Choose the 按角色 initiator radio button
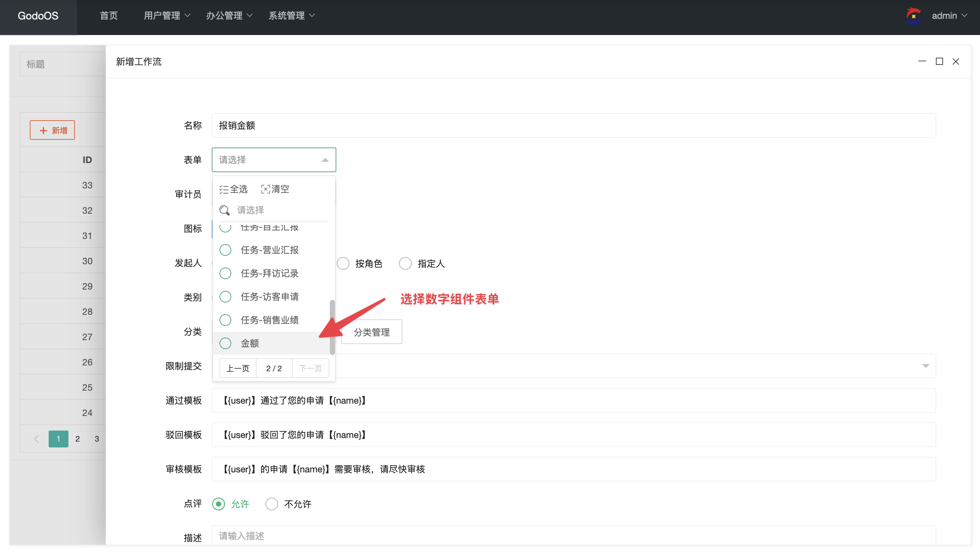980x557 pixels. click(343, 264)
